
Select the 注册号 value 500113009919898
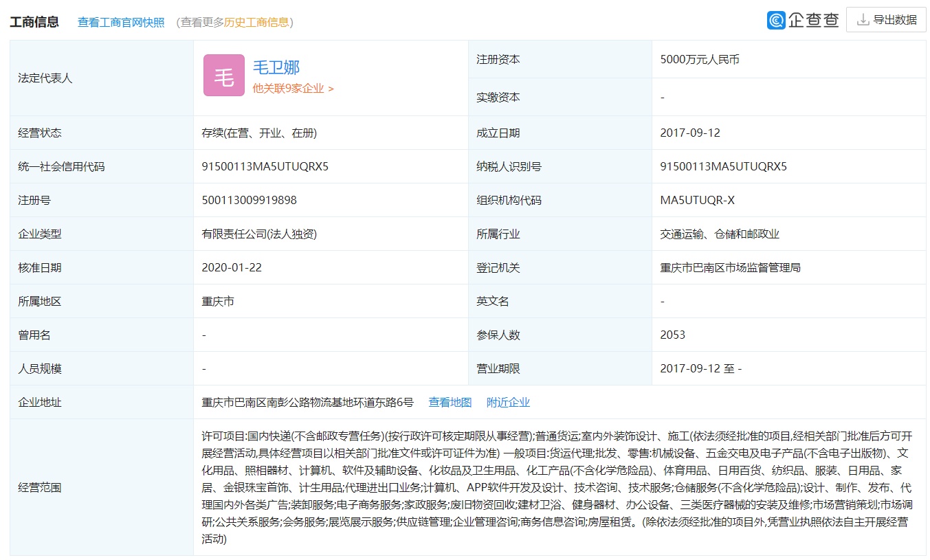249,201
